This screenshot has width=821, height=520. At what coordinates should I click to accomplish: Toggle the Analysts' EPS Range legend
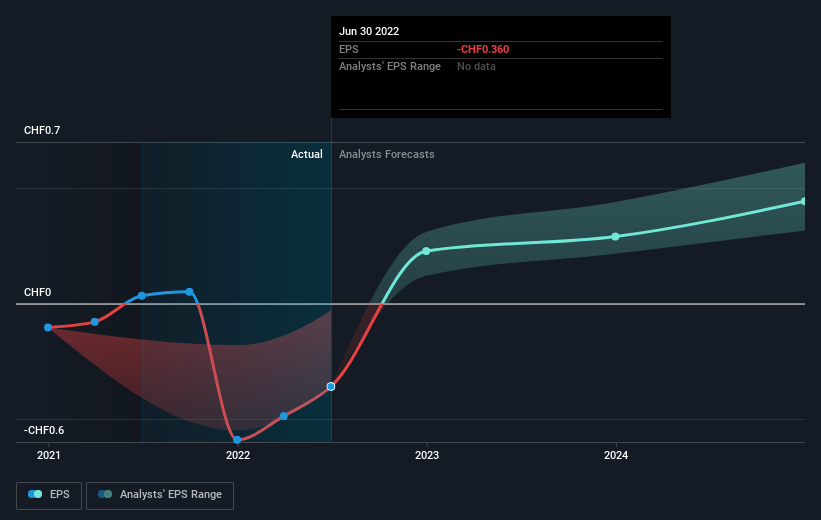(160, 495)
